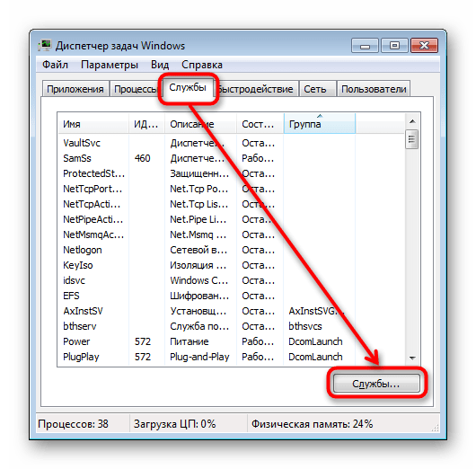Click the Загрузка ЦП: 0% status entry
The image size is (476, 469).
(174, 424)
